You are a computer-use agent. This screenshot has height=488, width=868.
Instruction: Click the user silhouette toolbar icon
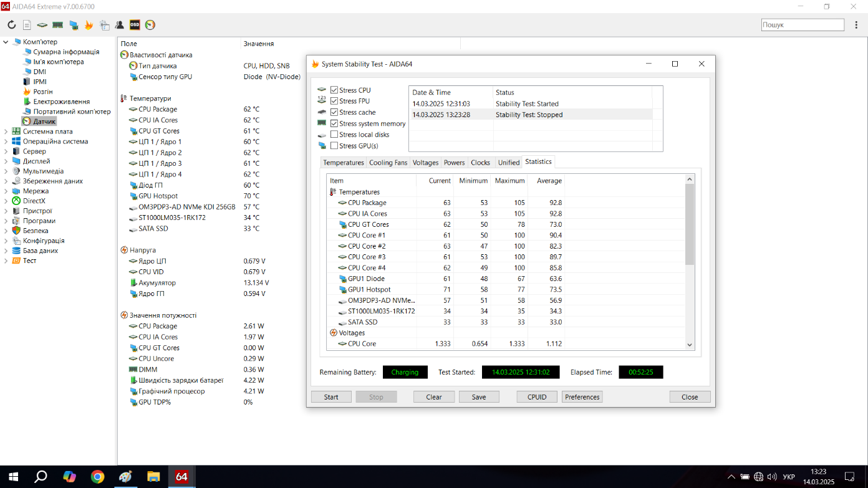coord(119,25)
